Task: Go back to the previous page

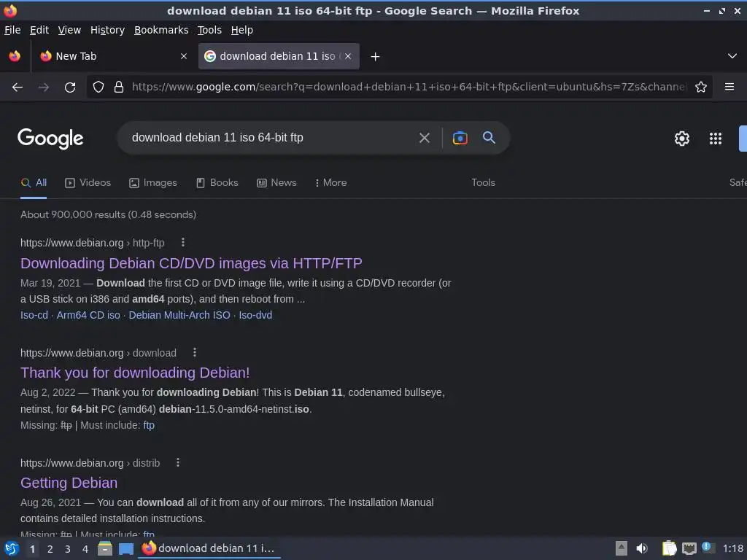Action: pos(18,87)
